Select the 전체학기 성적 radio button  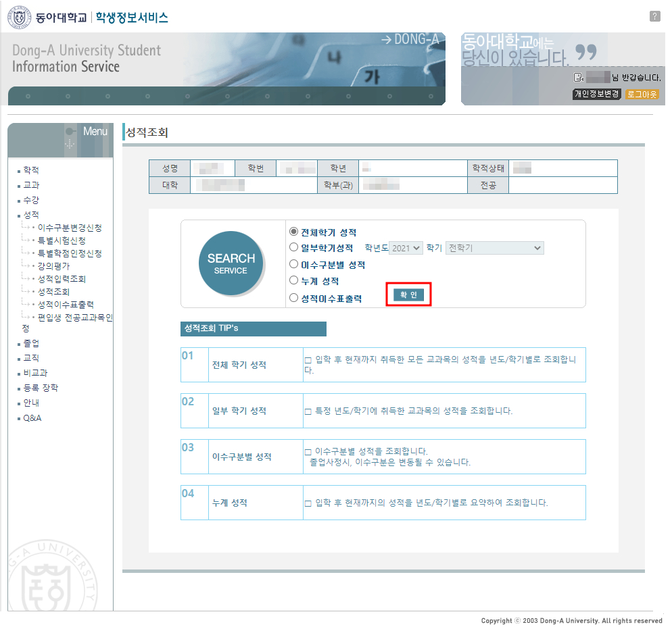(x=293, y=232)
